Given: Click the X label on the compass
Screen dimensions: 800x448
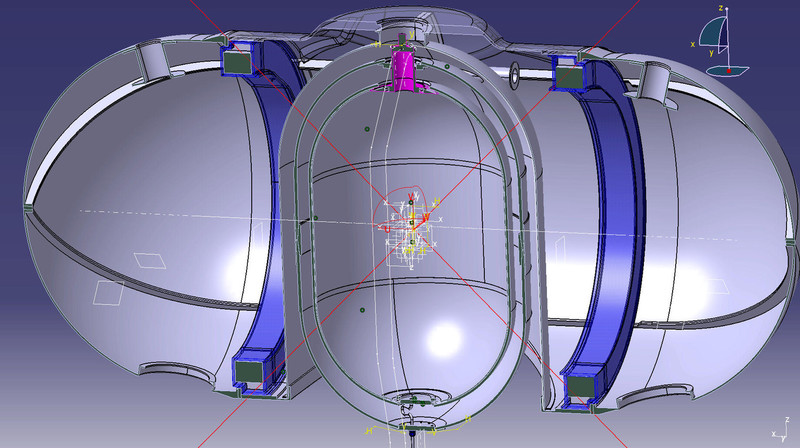Looking at the screenshot, I should pos(692,44).
